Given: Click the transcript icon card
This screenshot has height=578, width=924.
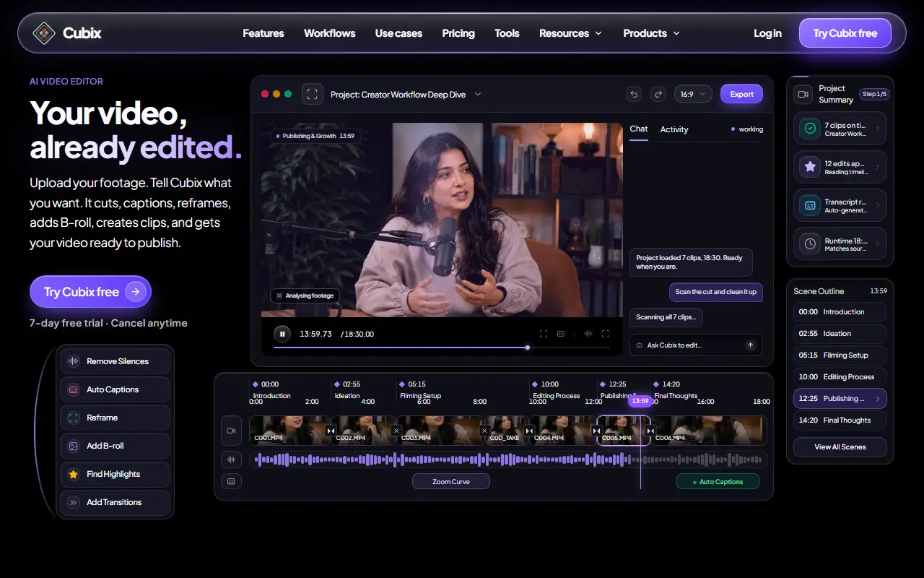Looking at the screenshot, I should click(x=810, y=205).
